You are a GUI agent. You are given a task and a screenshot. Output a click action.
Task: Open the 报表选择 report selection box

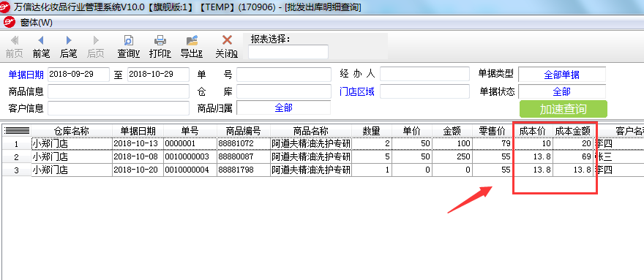tap(288, 52)
